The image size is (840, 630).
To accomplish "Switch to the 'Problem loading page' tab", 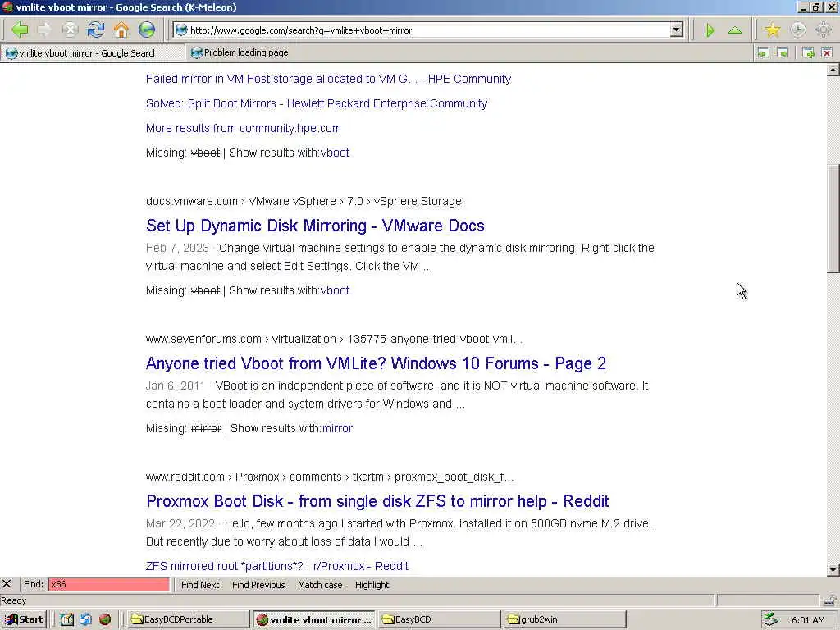I will 240,52.
